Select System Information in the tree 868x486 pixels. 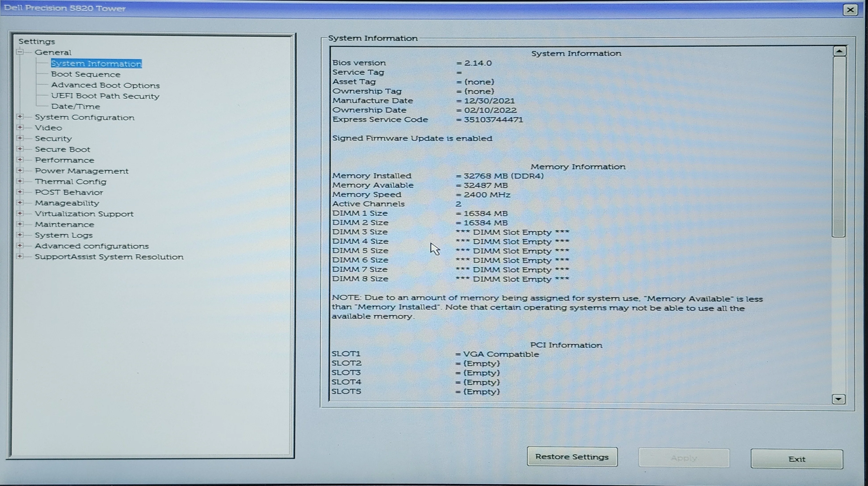[96, 63]
